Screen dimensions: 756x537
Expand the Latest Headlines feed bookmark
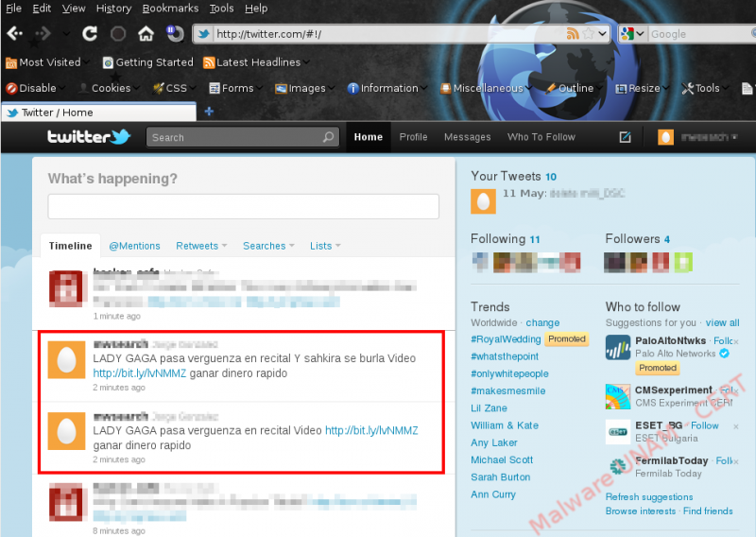256,62
